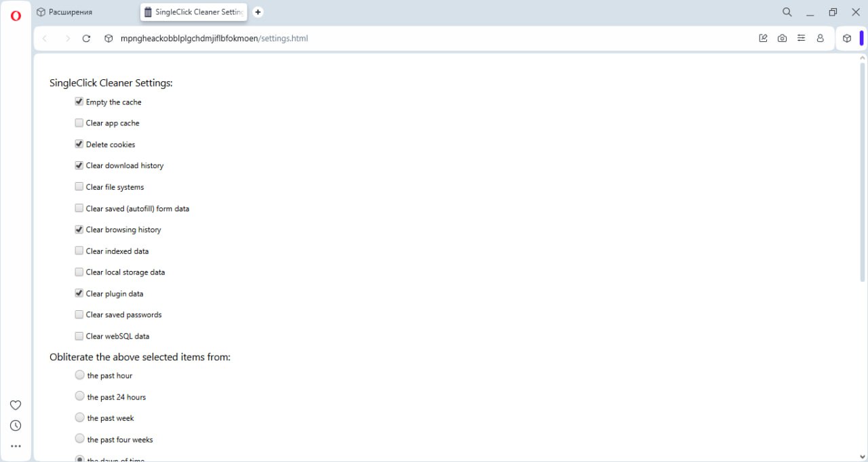
Task: Switch to the Расширения tab
Action: pos(85,12)
